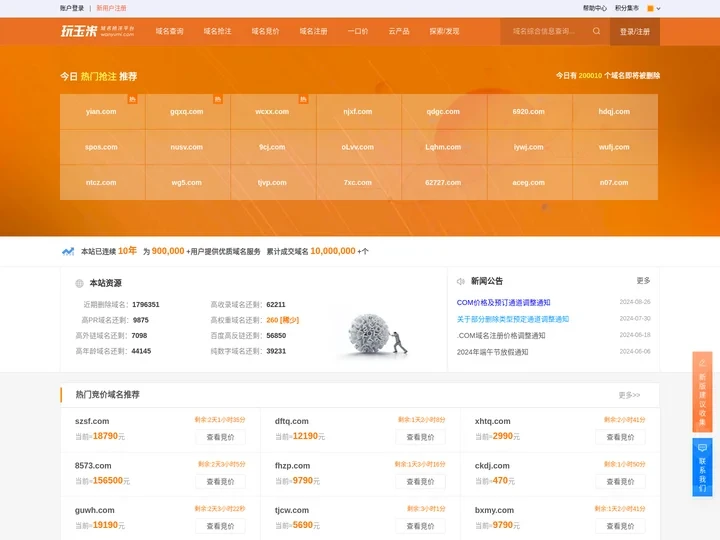This screenshot has width=720, height=540.
Task: Click 查看竞价 for xhtq.com
Action: pos(620,437)
